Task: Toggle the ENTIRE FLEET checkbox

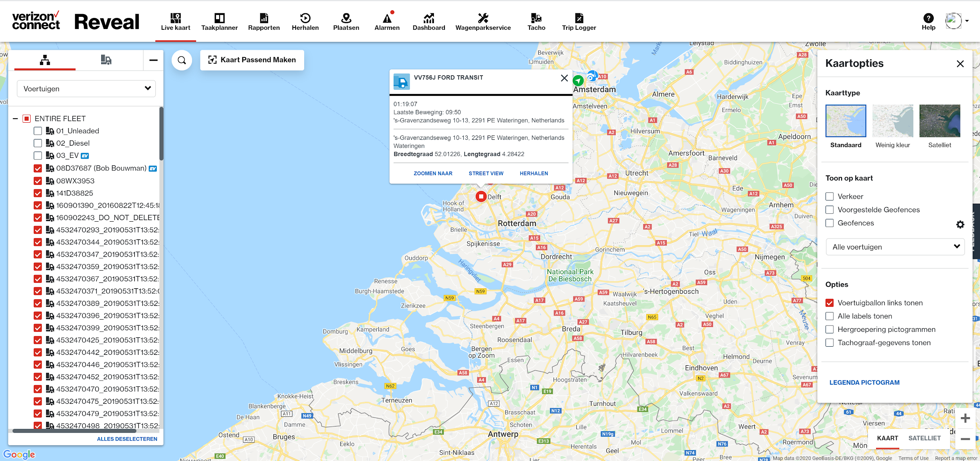Action: point(27,118)
